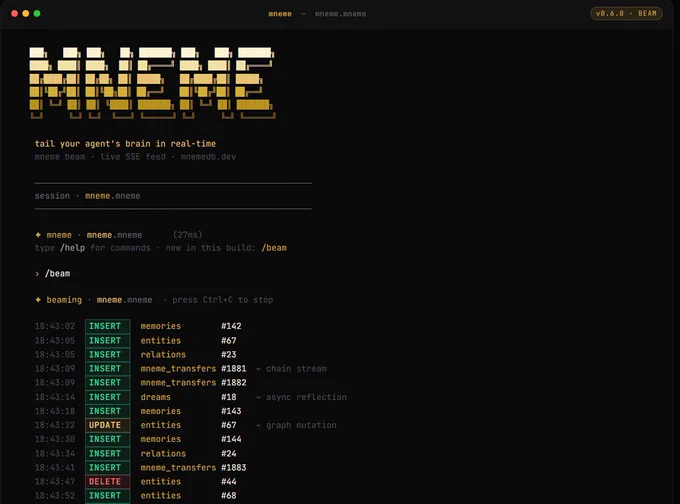Click 'relations' on the #23 row
Image resolution: width=680 pixels, height=504 pixels.
[163, 354]
